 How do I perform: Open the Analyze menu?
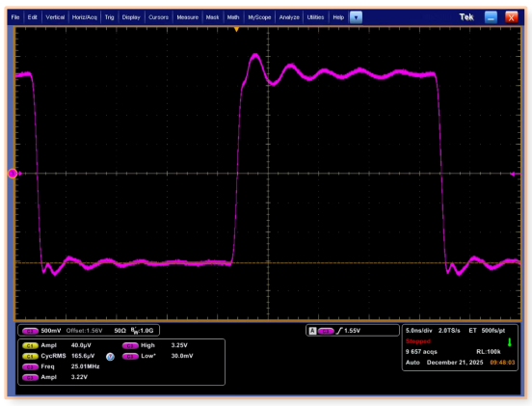(x=289, y=17)
